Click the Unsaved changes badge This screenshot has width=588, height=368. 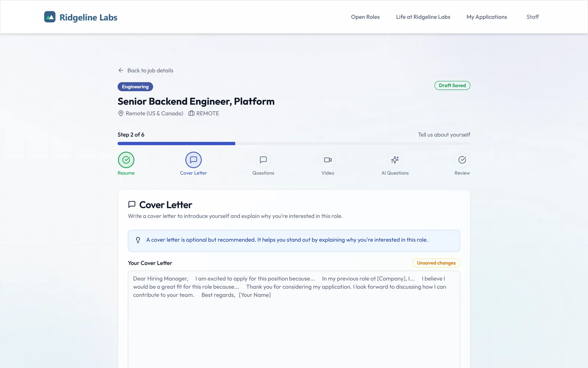coord(436,263)
